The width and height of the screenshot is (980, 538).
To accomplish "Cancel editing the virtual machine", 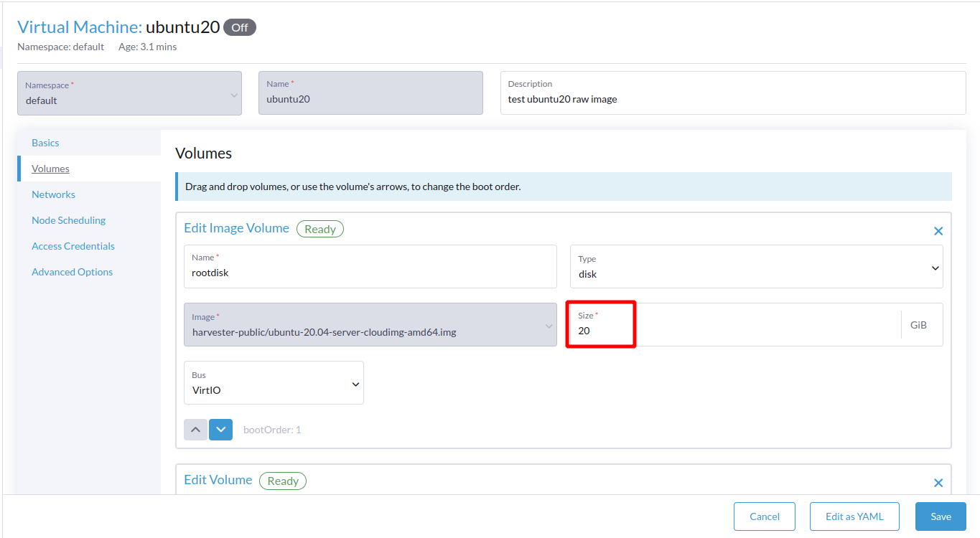I will 764,516.
